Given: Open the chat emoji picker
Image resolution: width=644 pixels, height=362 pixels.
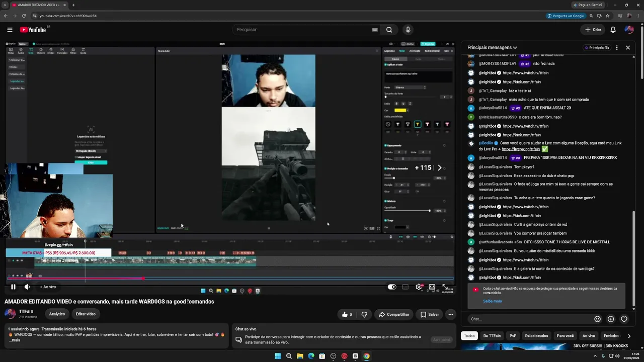Looking at the screenshot, I should 597,319.
